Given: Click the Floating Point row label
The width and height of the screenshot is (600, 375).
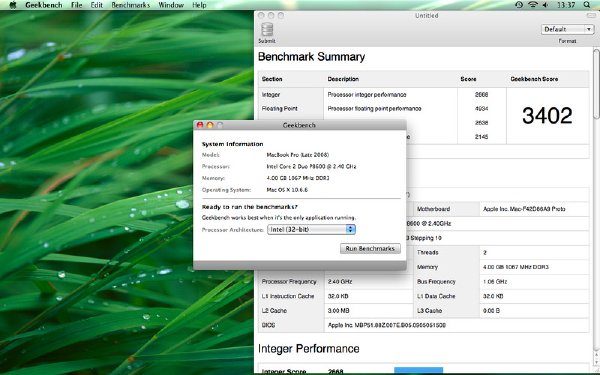Looking at the screenshot, I should pos(279,109).
